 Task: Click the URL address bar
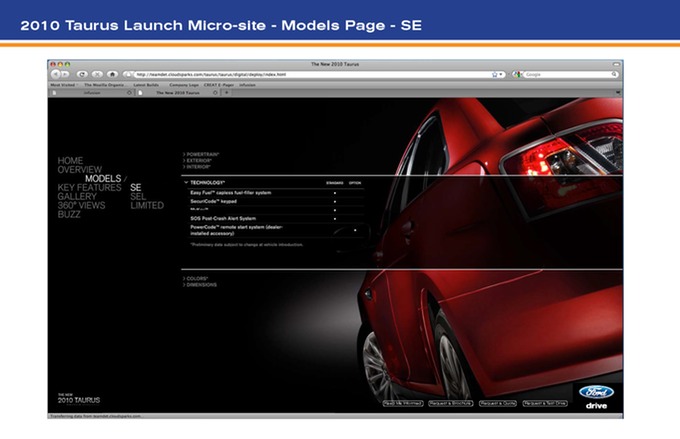(312, 75)
